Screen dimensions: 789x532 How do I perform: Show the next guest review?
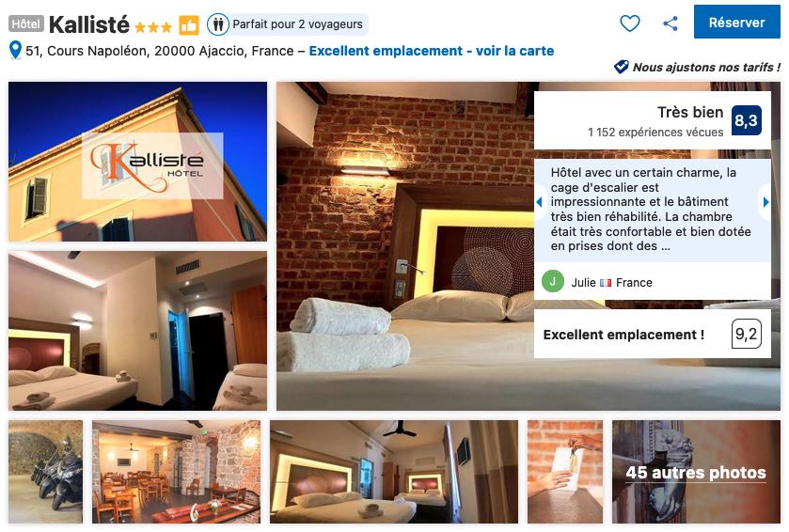pyautogui.click(x=765, y=202)
